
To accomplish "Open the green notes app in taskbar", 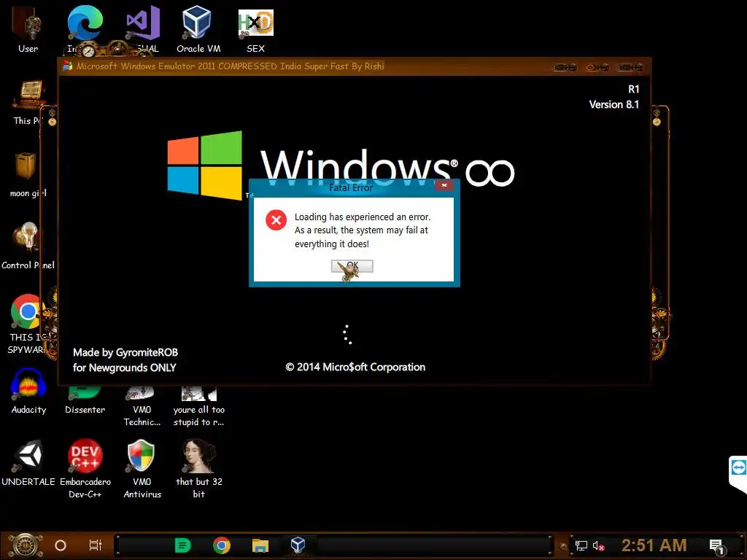I will 182,545.
